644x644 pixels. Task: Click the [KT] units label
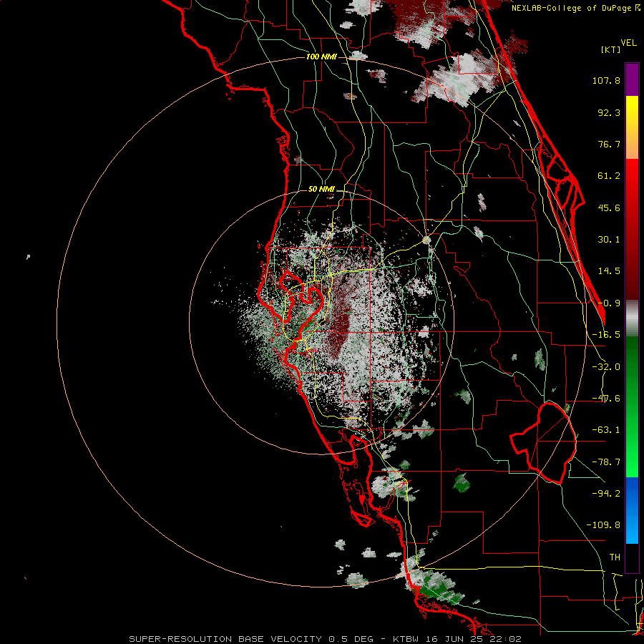coord(610,49)
